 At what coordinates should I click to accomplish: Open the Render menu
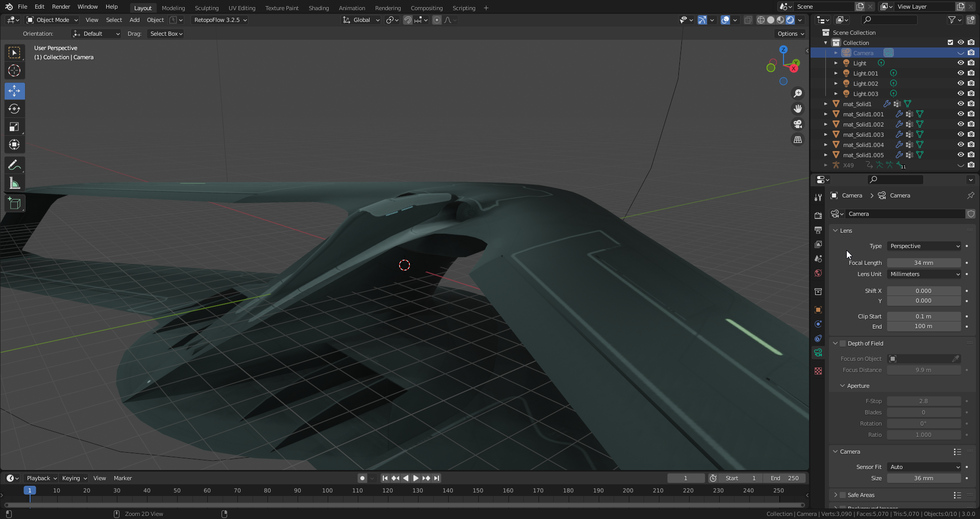pyautogui.click(x=61, y=7)
